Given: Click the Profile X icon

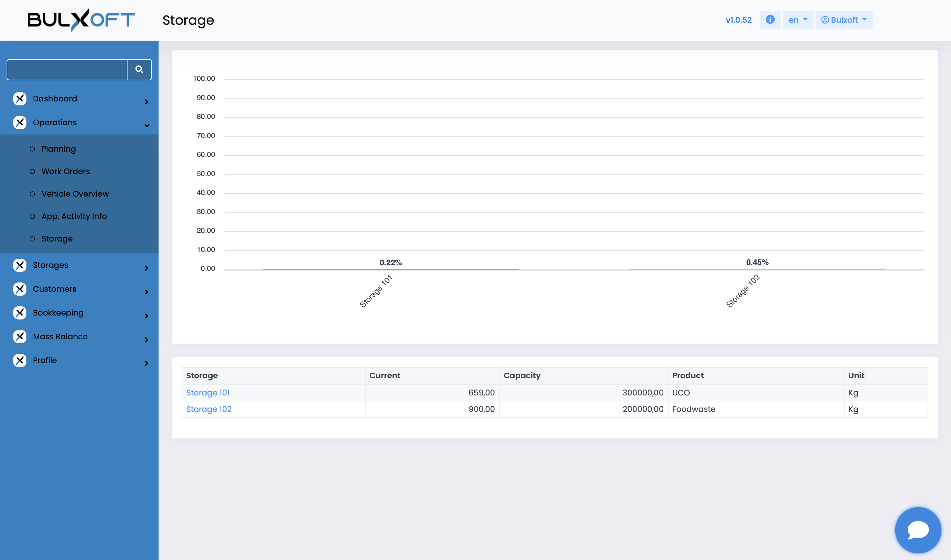Looking at the screenshot, I should 20,360.
